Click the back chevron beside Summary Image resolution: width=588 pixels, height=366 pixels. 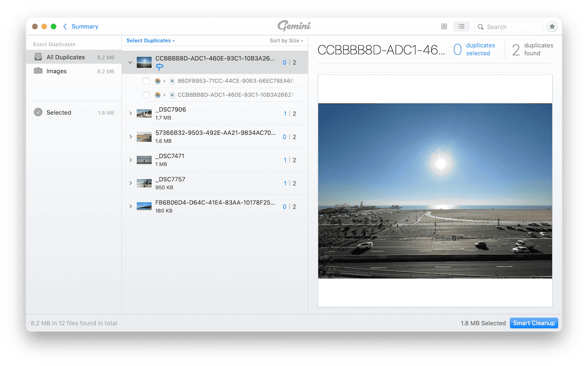[65, 27]
